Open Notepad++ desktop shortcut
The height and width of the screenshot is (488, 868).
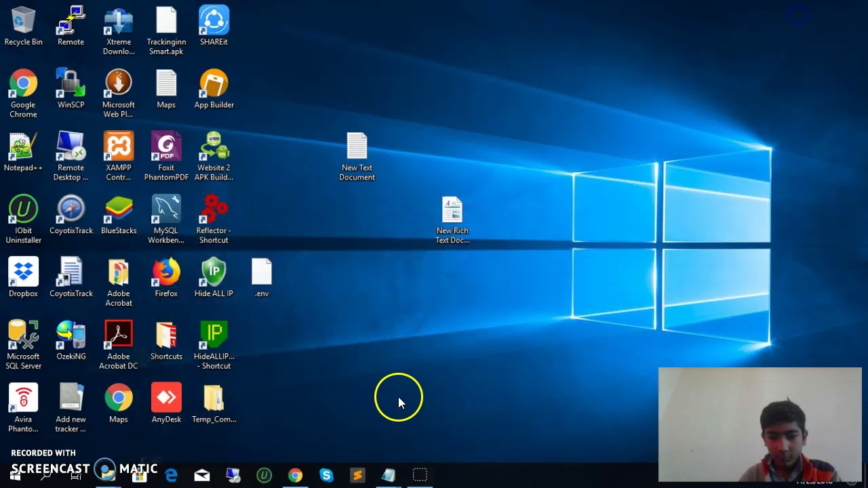23,152
